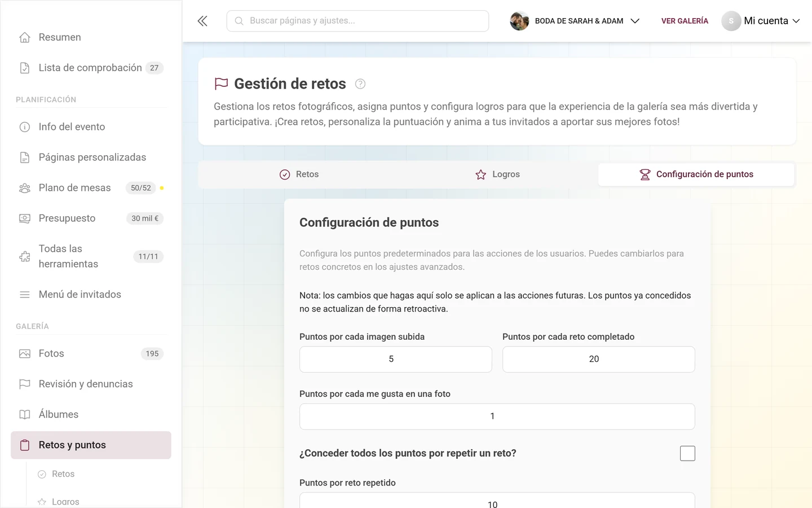Image resolution: width=812 pixels, height=508 pixels.
Task: Click the yellow dot beside Plano de mesas
Action: [162, 188]
